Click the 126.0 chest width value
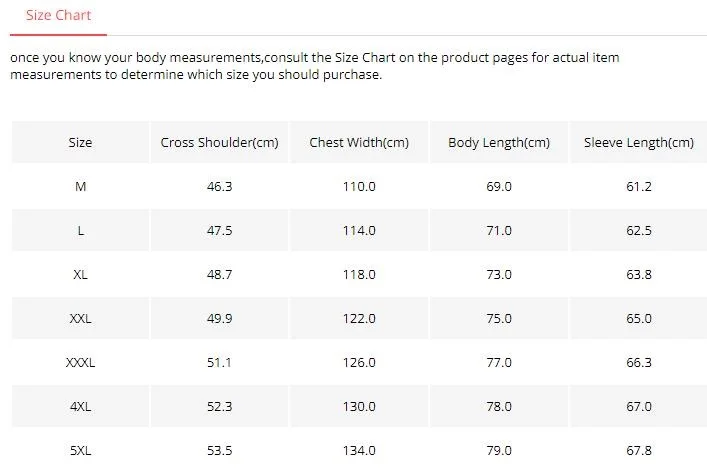707x476 pixels. pyautogui.click(x=359, y=362)
